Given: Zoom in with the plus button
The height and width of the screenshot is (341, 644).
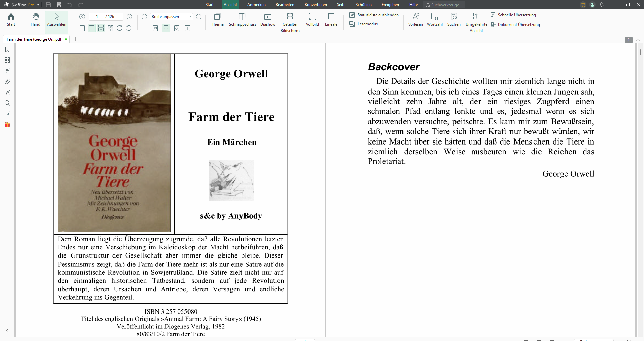Looking at the screenshot, I should (x=199, y=17).
